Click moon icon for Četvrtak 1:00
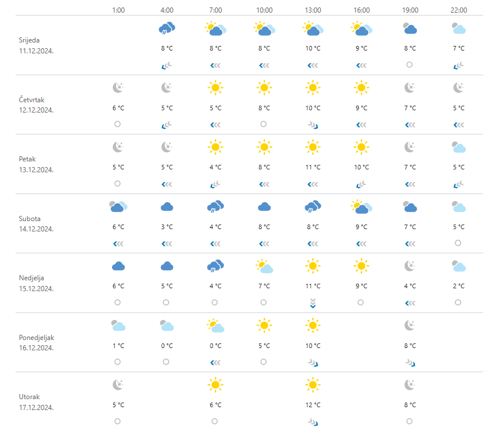504x429 pixels. point(118,87)
